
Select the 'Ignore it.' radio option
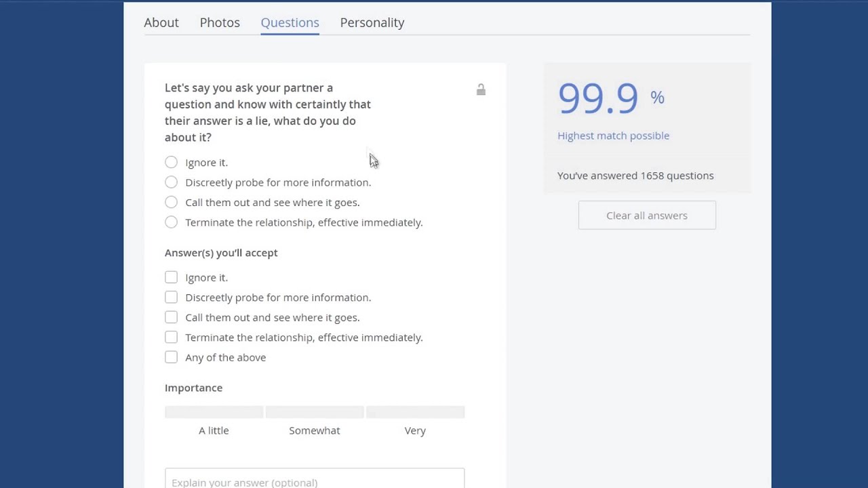(171, 163)
